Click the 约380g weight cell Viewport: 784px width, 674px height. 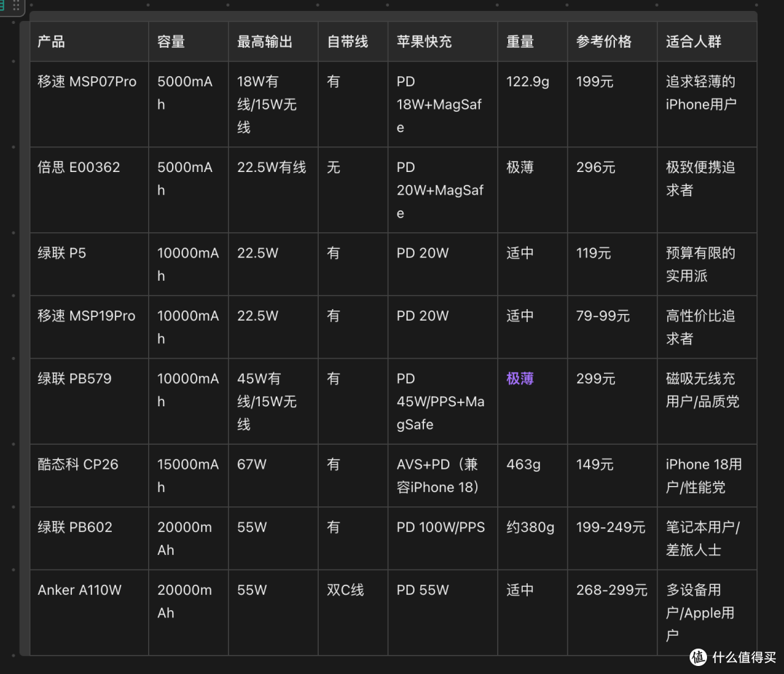[533, 538]
